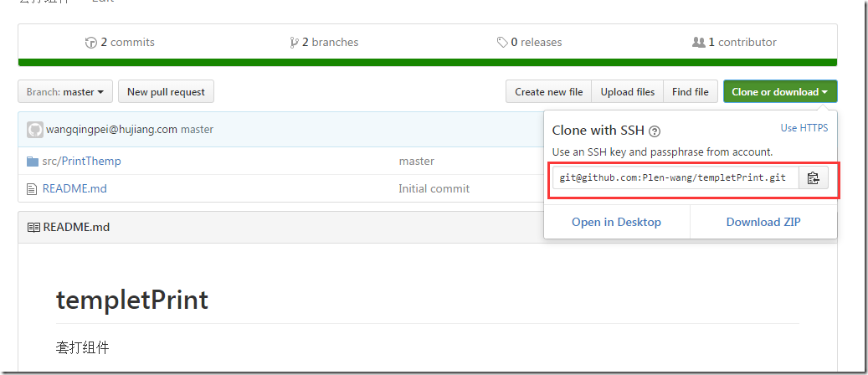Open the 1 contributor link
868x375 pixels.
pos(734,42)
